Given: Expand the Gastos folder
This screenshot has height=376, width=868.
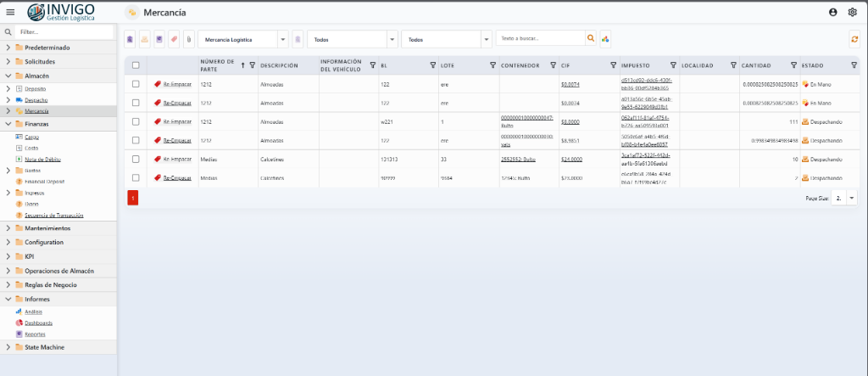Looking at the screenshot, I should 8,171.
